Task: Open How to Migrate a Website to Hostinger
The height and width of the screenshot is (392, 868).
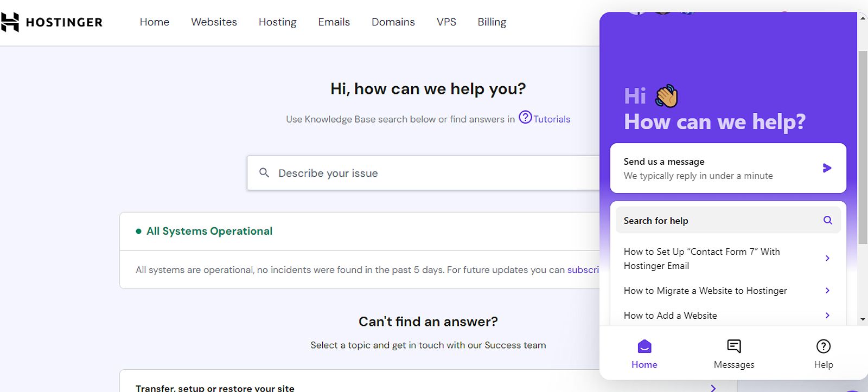Action: point(728,291)
